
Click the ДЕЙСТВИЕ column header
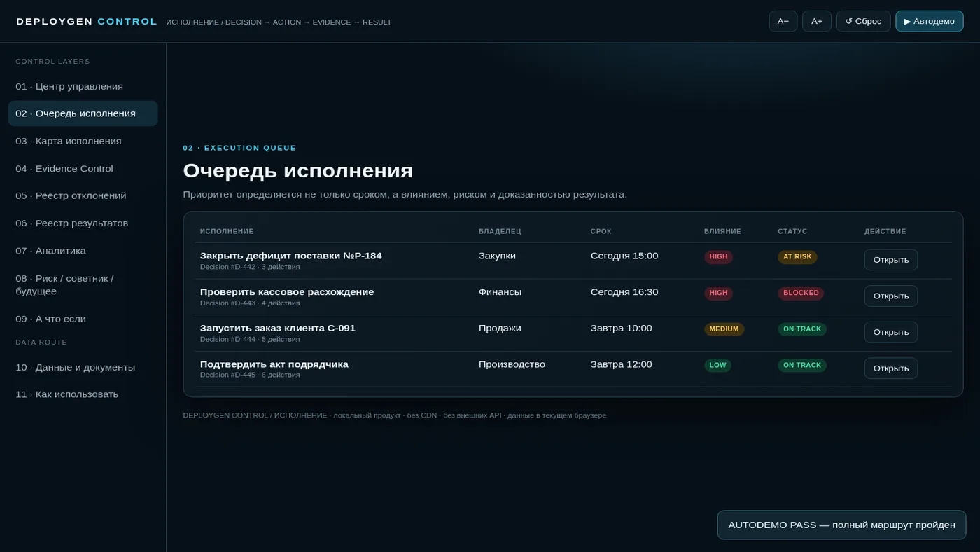[885, 231]
